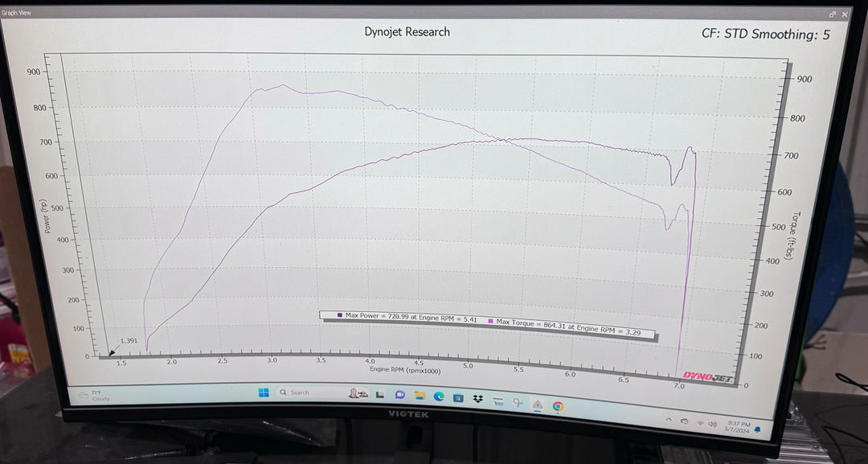Expand the hidden system tray icons chevron
The height and width of the screenshot is (464, 868).
pos(669,420)
